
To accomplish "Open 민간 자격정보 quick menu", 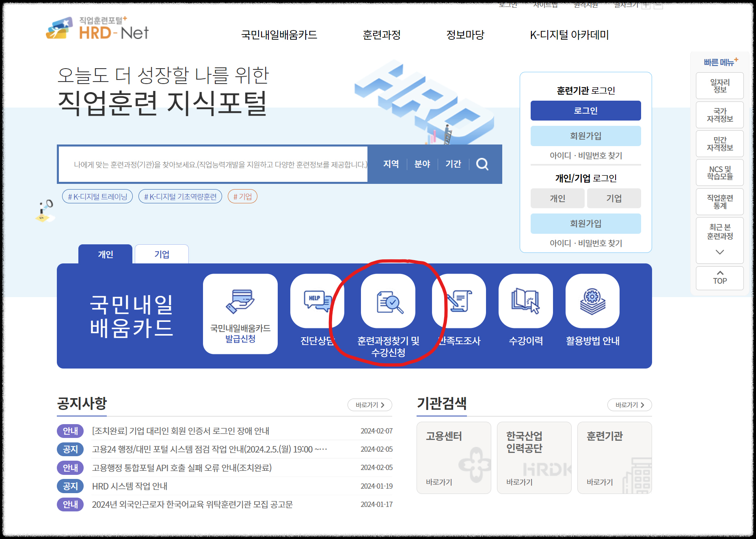I will (x=720, y=144).
